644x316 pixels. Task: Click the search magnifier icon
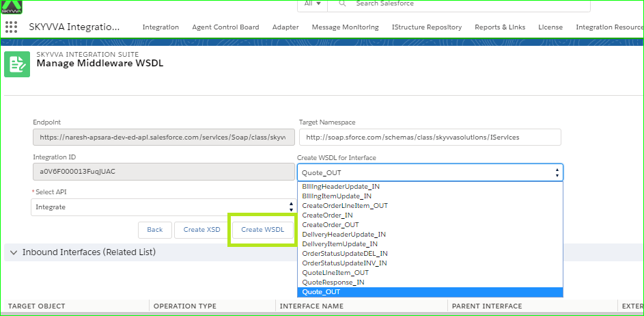point(342,3)
